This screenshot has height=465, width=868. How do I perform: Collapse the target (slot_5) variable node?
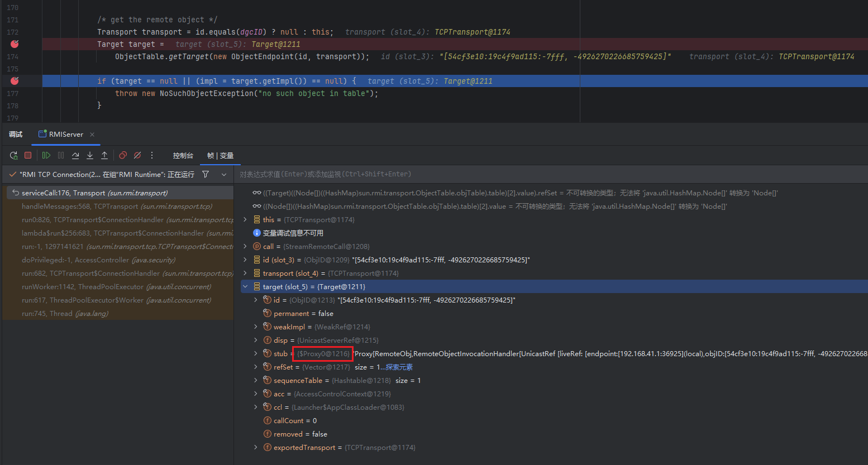pos(245,286)
